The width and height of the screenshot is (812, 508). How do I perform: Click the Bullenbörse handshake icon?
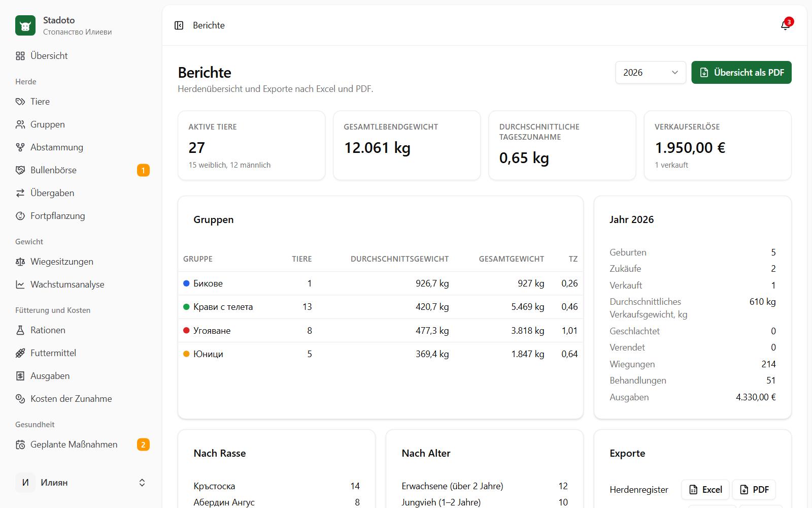pyautogui.click(x=20, y=170)
